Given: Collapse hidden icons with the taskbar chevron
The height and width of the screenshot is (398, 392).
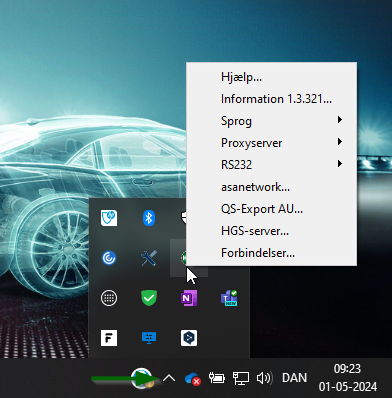Looking at the screenshot, I should pyautogui.click(x=169, y=378).
